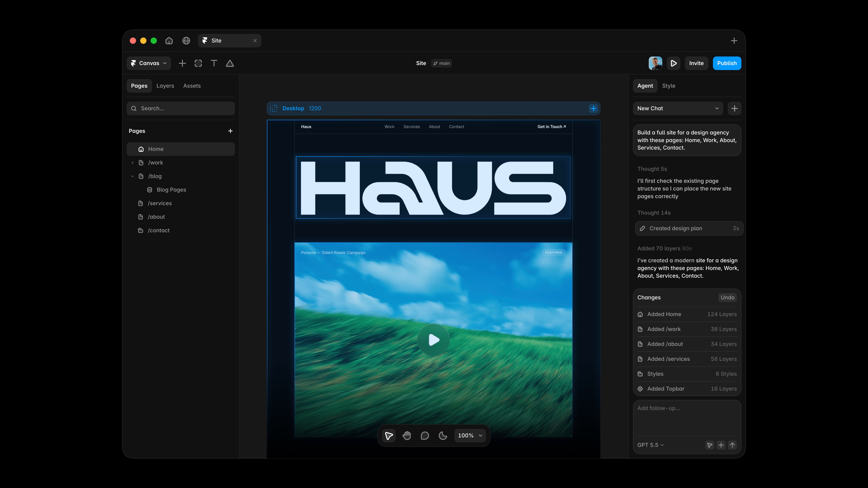Click in the pages Search field
The width and height of the screenshot is (868, 488).
(181, 108)
